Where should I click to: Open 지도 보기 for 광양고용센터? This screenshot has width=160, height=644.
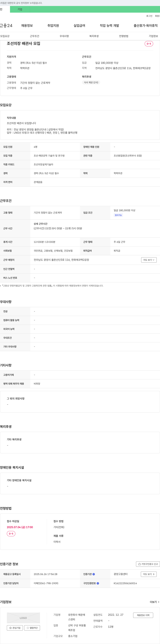[x=149, y=574]
